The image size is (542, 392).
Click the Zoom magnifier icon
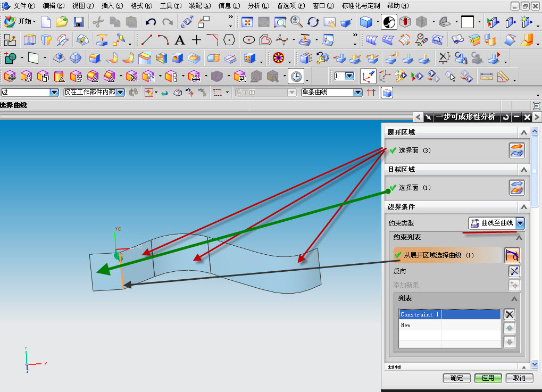click(x=296, y=22)
